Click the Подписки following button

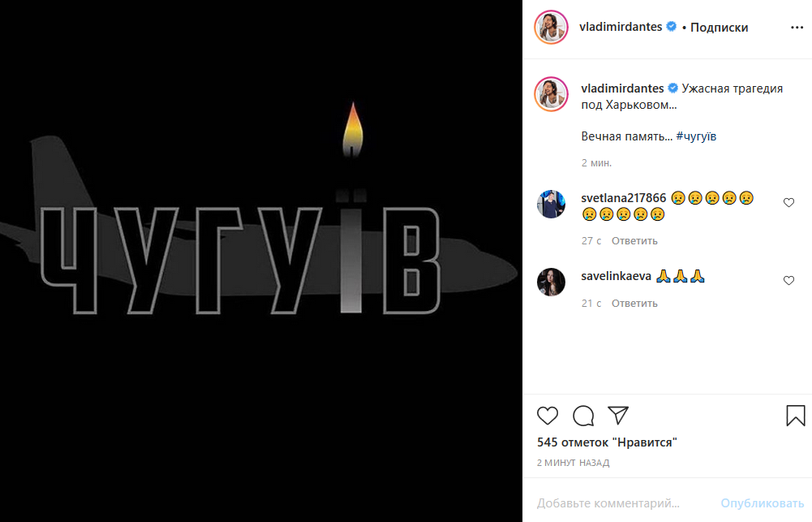719,28
